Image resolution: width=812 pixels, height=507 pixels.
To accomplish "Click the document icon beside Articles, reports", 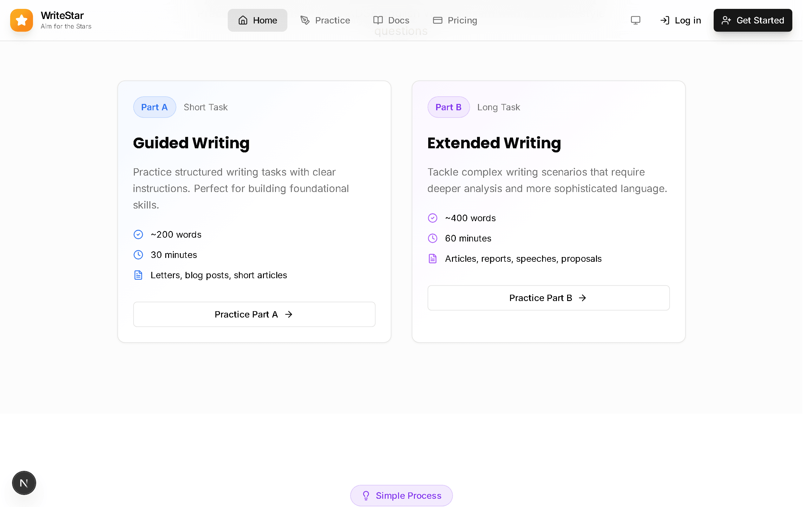I will coord(433,259).
